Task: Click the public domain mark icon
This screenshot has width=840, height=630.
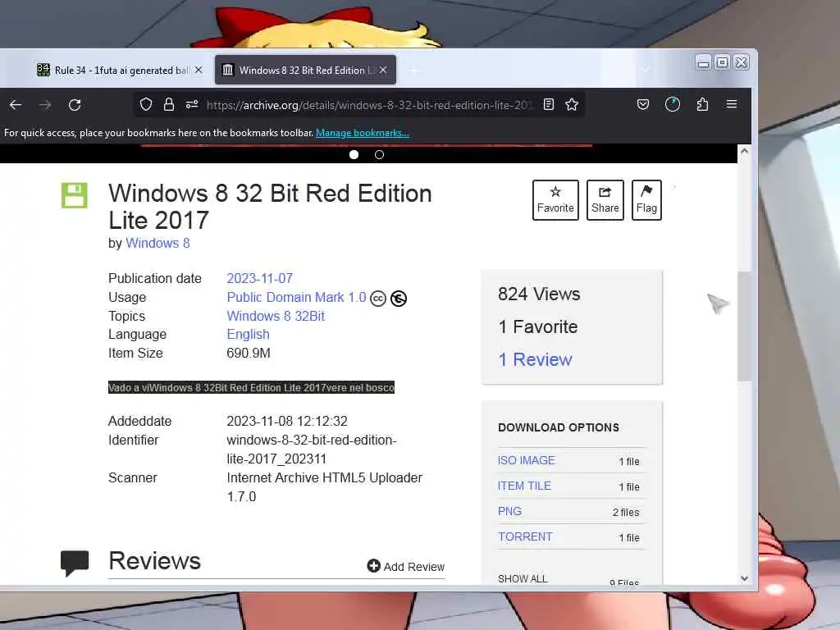Action: (x=399, y=299)
